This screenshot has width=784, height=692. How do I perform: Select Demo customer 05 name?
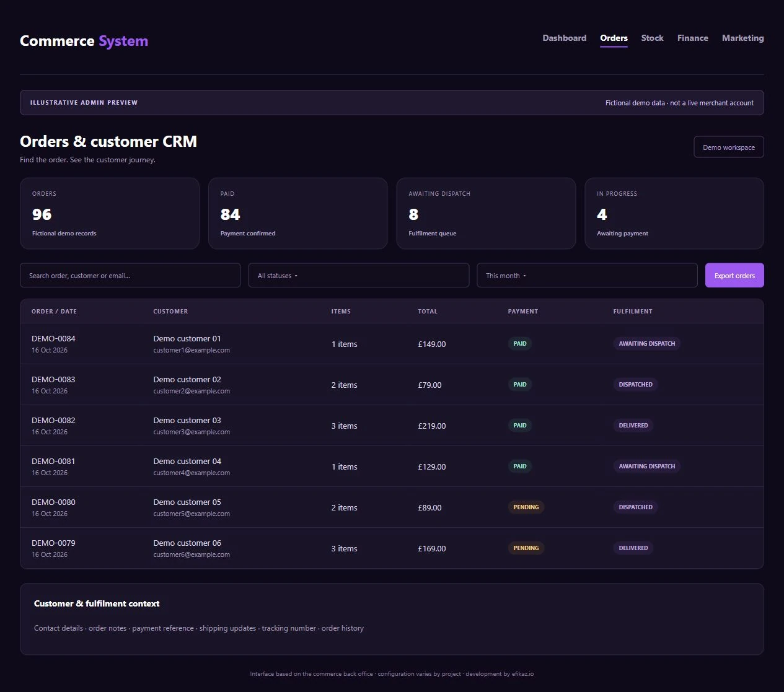click(x=187, y=502)
